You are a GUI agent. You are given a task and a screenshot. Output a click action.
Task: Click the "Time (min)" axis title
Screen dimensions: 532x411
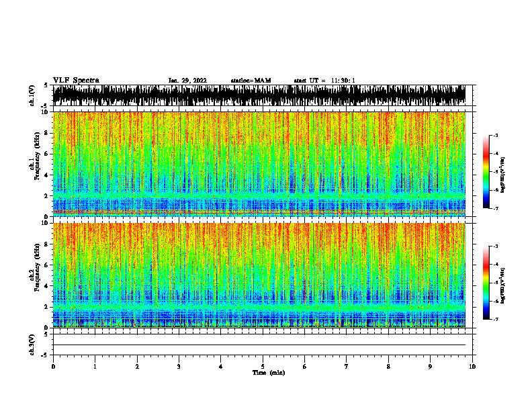[269, 373]
